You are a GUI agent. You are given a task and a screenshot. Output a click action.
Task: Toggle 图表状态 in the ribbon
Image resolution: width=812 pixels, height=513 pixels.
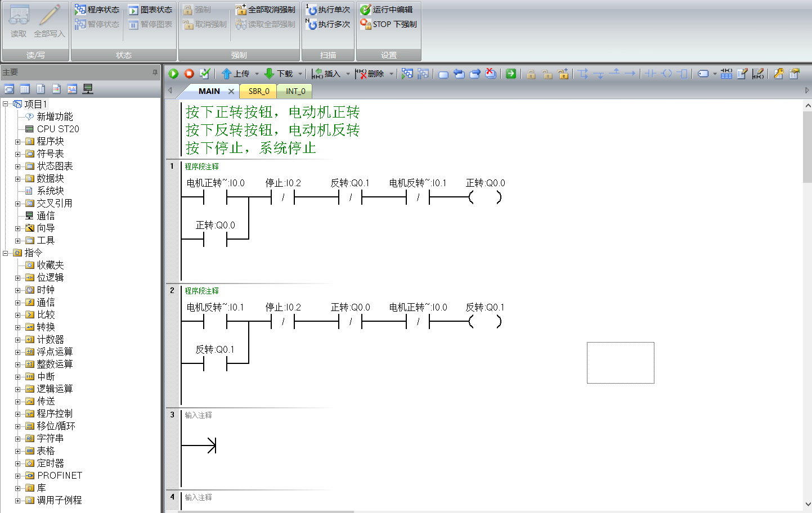(x=150, y=10)
